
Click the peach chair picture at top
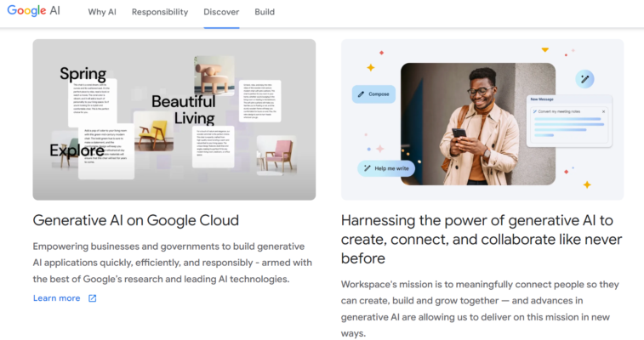(214, 75)
